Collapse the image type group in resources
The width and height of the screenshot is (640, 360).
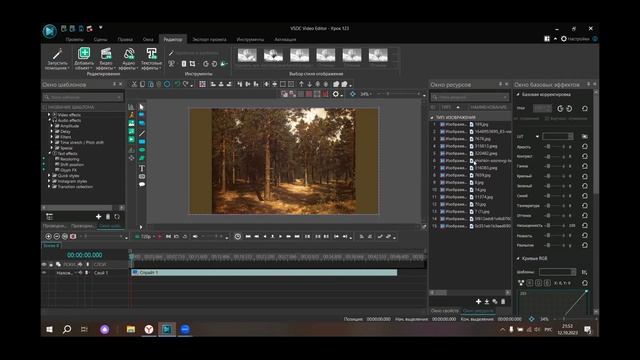[432, 118]
